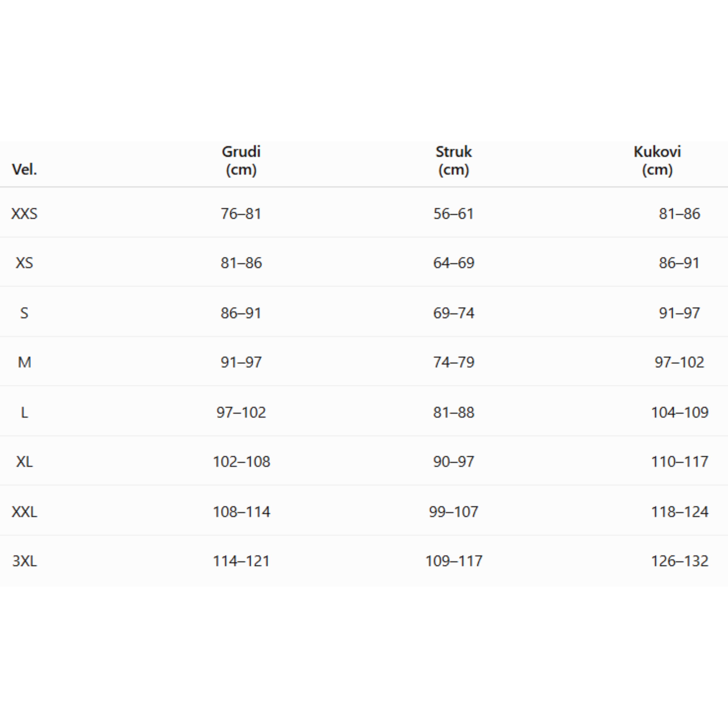Viewport: 728px width, 728px height.
Task: Click waist value 99–107 for XXL
Action: pos(454,512)
